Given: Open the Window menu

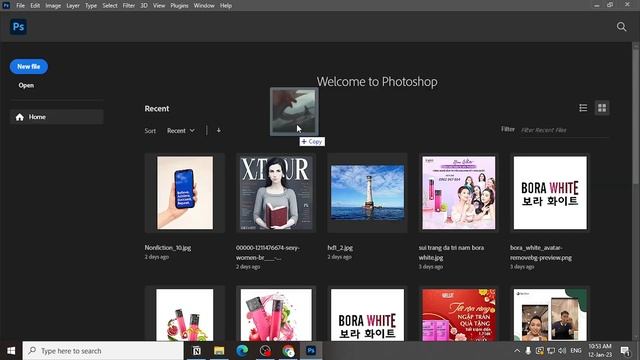Looking at the screenshot, I should pyautogui.click(x=204, y=6).
